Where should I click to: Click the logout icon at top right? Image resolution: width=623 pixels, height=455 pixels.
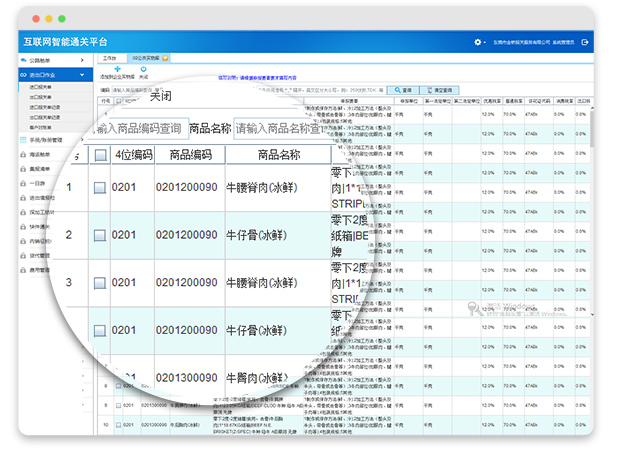(x=586, y=42)
